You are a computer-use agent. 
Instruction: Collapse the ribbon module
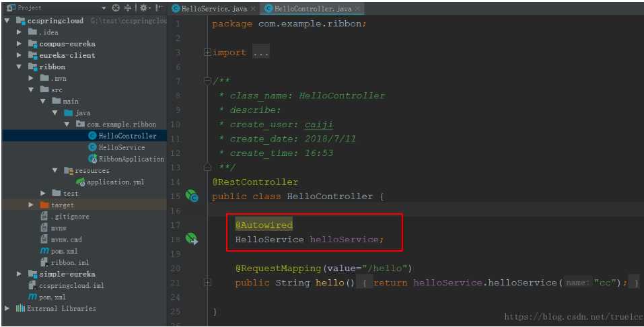[19, 67]
